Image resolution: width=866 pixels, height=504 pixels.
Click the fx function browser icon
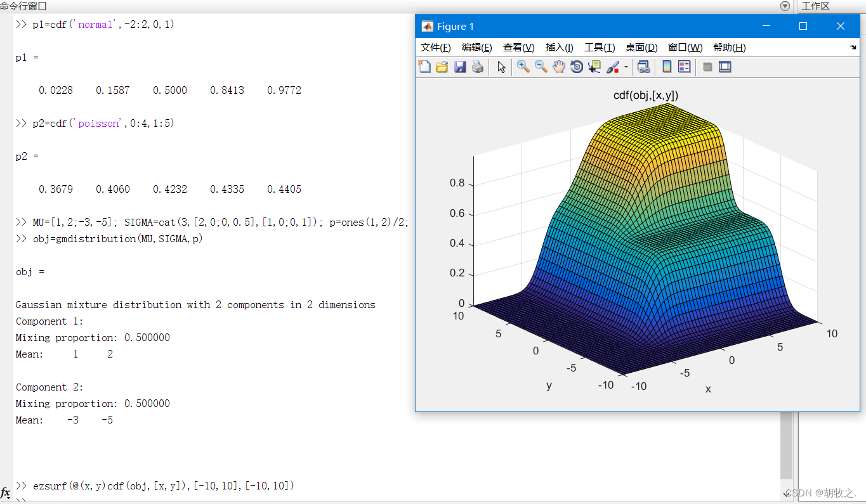(x=6, y=493)
